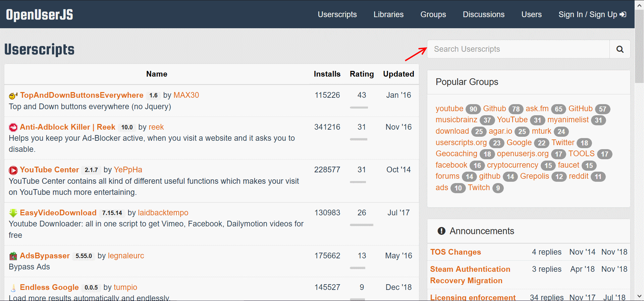Open the Endless Google script page

[x=49, y=287]
